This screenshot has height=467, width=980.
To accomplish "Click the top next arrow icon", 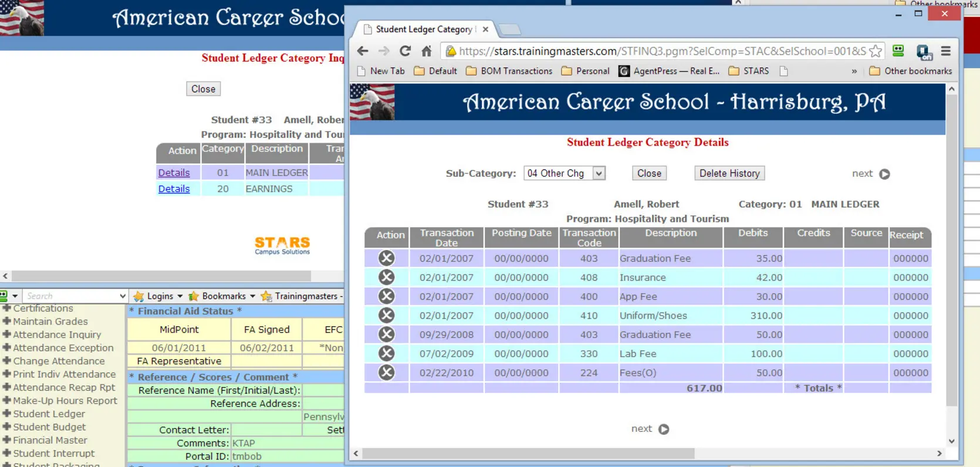I will [x=884, y=174].
